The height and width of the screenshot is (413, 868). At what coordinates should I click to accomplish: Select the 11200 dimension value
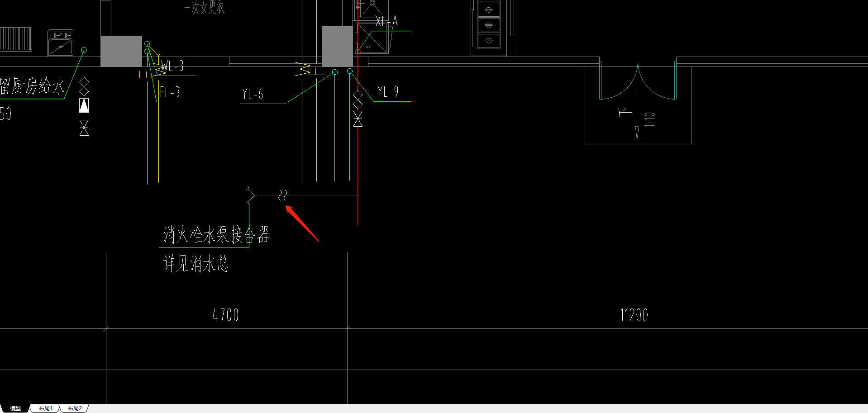634,315
